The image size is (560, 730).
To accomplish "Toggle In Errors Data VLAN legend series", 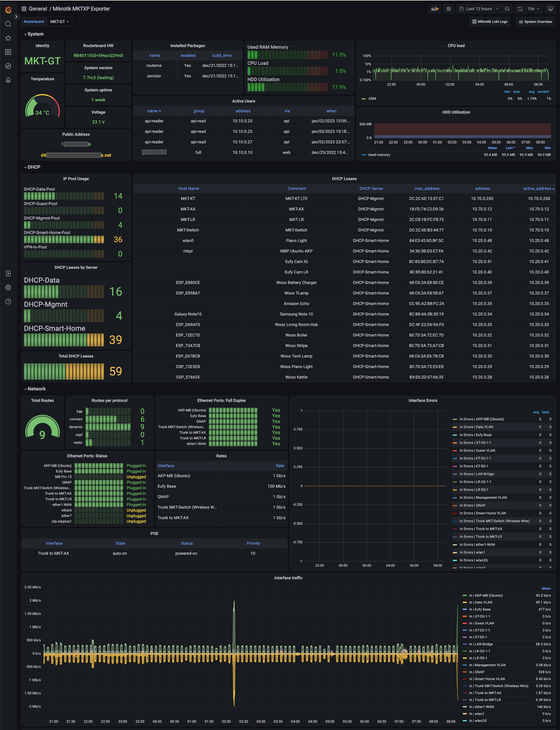I will (476, 427).
